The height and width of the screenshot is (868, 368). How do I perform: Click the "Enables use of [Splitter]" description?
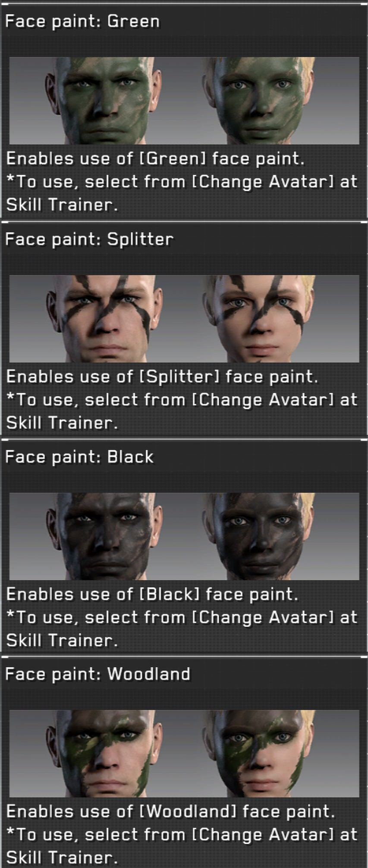[x=162, y=377]
